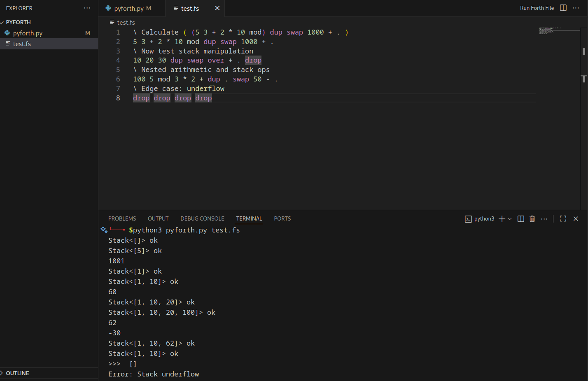This screenshot has height=381, width=588.
Task: Click line number 6 in the gutter
Action: coord(118,79)
